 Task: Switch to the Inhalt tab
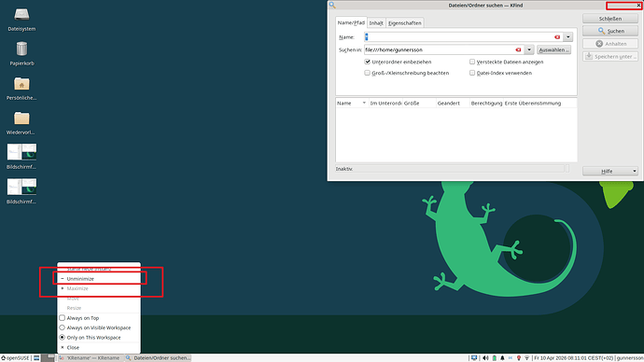pos(376,23)
